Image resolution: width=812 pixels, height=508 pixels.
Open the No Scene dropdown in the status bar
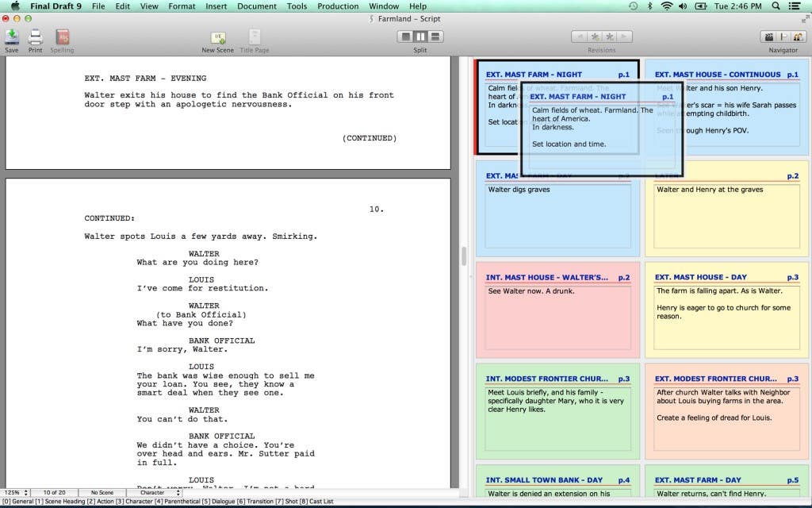(101, 493)
